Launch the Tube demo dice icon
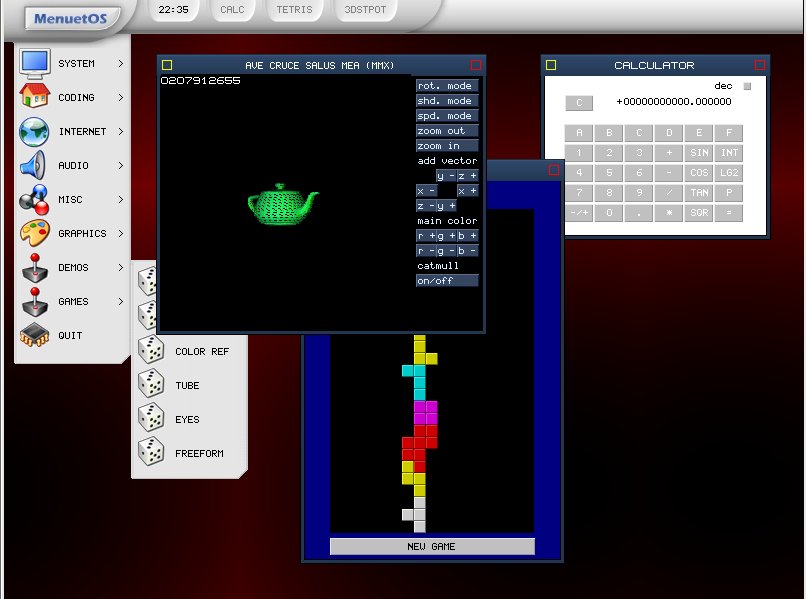The image size is (806, 599). click(151, 385)
